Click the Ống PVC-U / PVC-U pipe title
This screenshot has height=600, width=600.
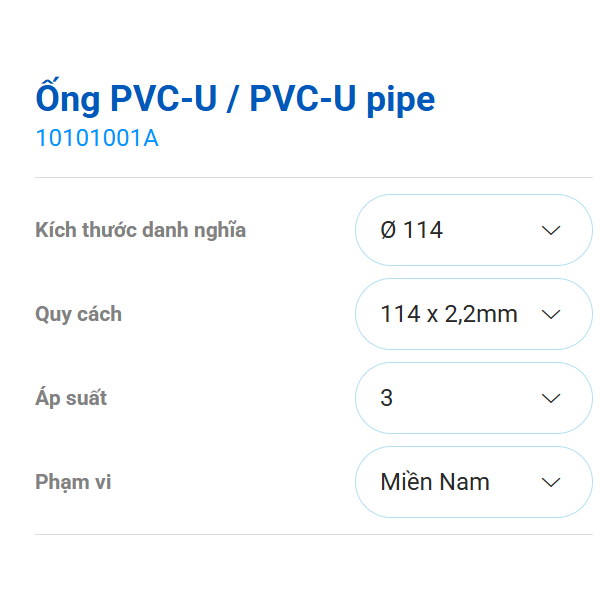click(x=235, y=99)
